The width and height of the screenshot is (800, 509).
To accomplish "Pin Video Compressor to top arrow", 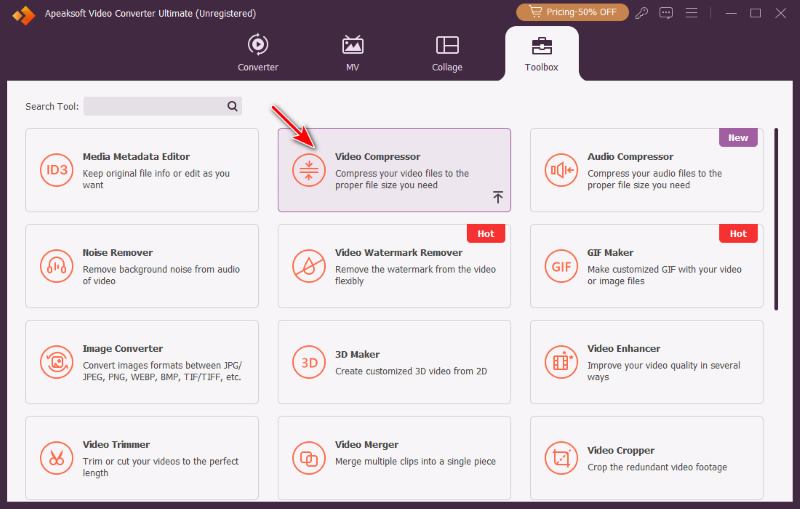I will pyautogui.click(x=498, y=197).
